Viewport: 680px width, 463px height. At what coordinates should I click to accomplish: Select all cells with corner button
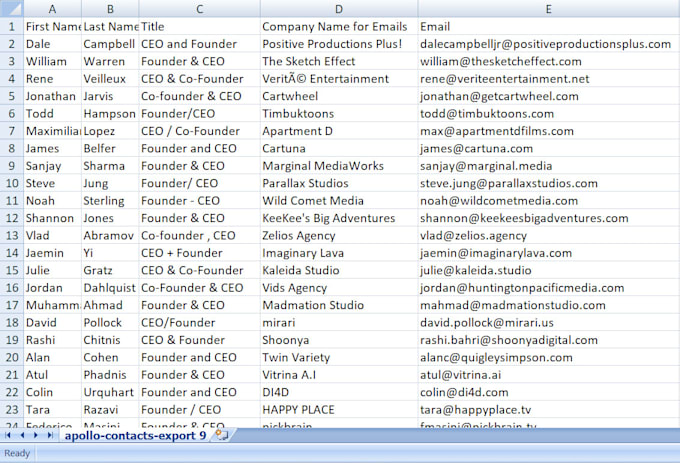tap(12, 9)
